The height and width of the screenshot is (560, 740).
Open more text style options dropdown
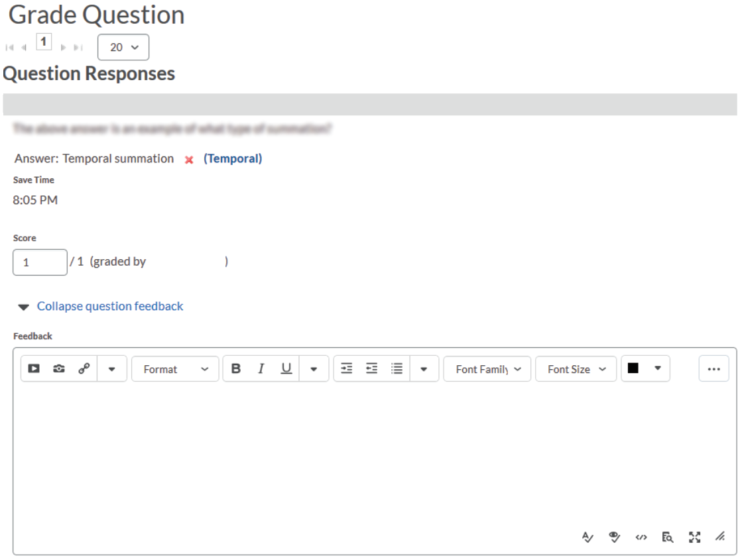click(x=314, y=369)
